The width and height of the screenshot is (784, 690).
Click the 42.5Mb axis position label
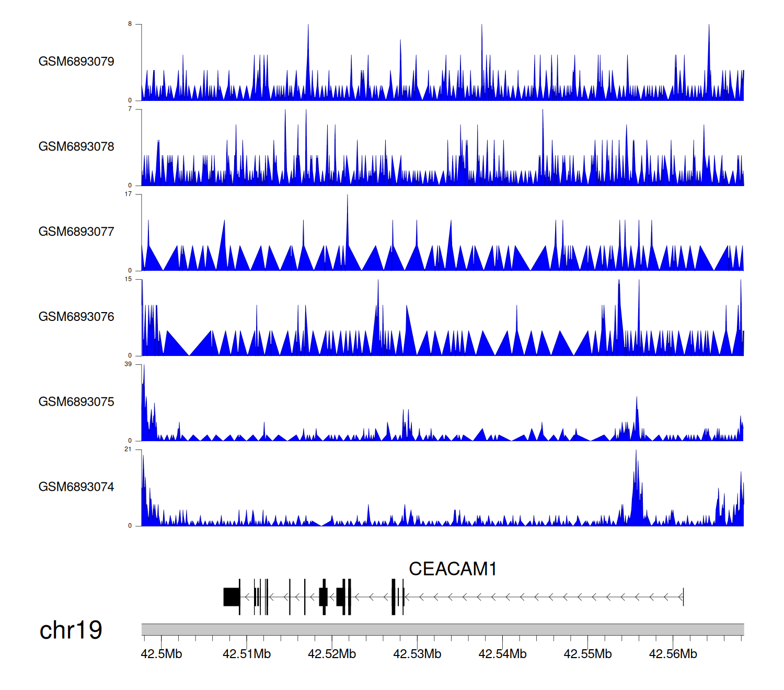click(162, 654)
